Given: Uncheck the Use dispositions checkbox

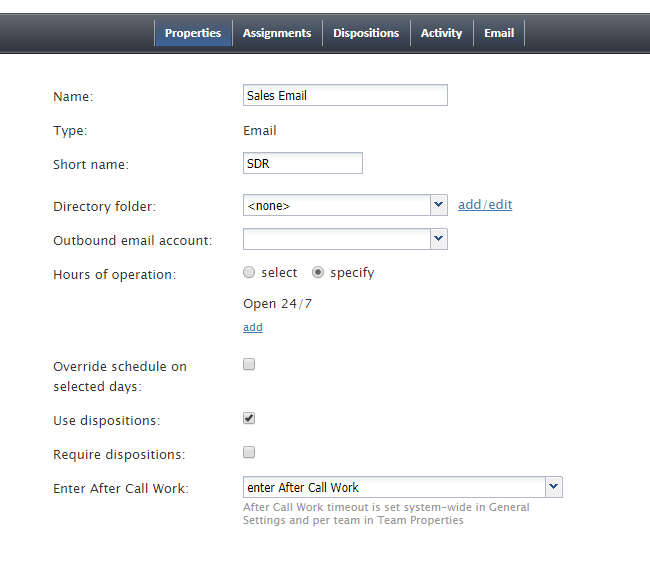Looking at the screenshot, I should click(249, 418).
